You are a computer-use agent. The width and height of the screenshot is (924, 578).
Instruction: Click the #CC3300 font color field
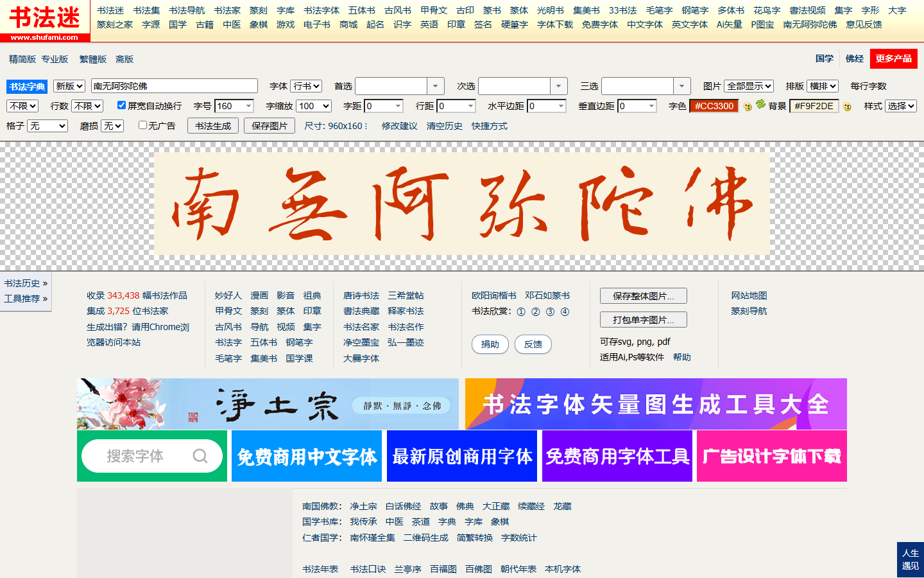pos(714,106)
